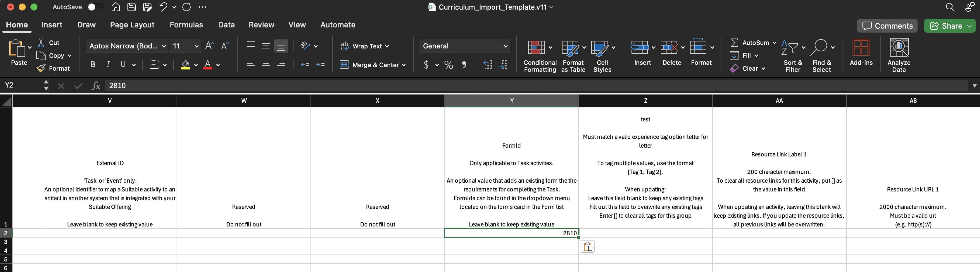Image resolution: width=980 pixels, height=272 pixels.
Task: Select column Z header
Action: pos(645,101)
